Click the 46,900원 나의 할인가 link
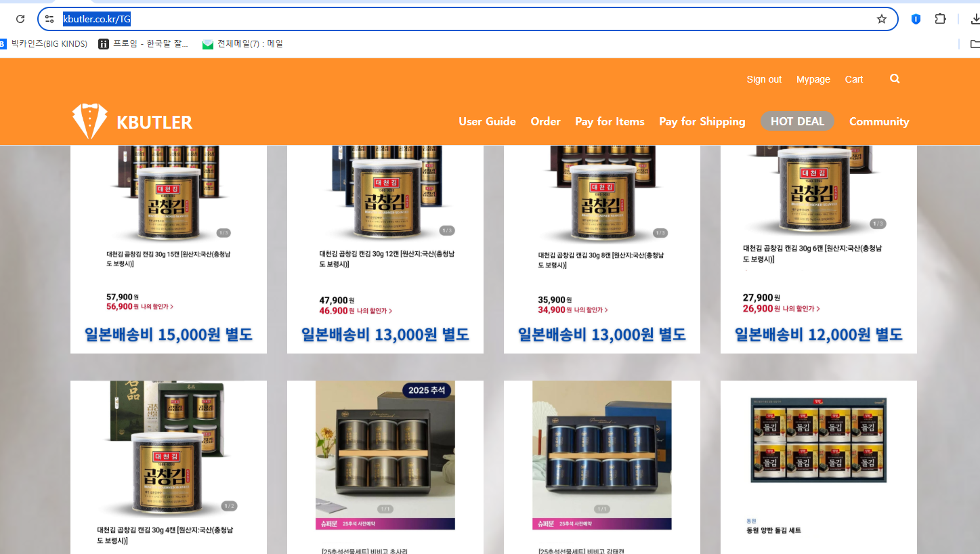Image resolution: width=980 pixels, height=554 pixels. click(x=356, y=311)
